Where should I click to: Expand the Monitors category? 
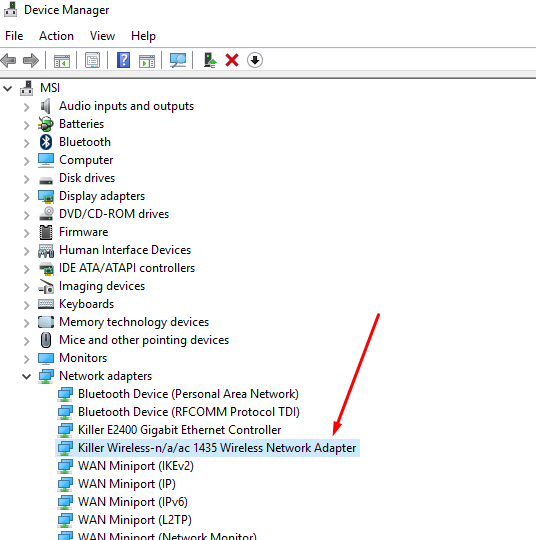pyautogui.click(x=27, y=359)
